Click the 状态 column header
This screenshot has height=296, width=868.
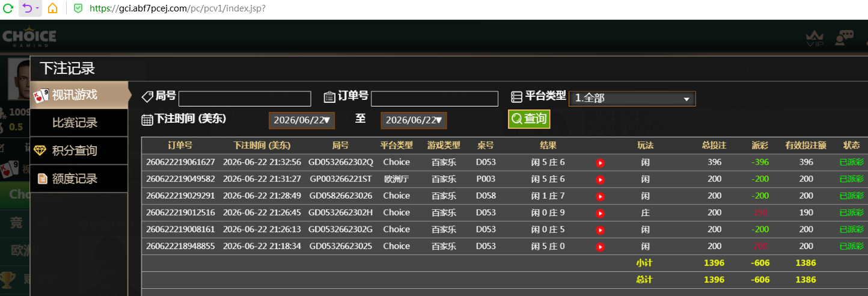click(x=851, y=146)
